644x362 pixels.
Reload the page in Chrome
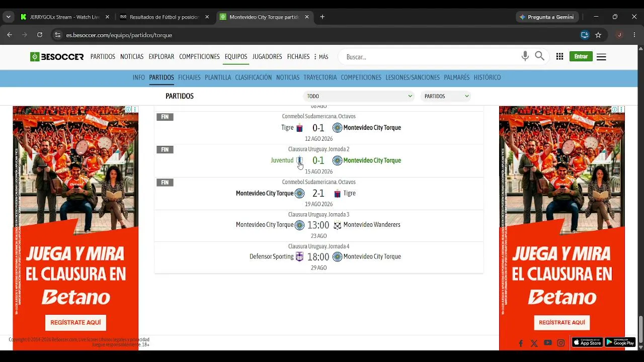[x=40, y=35]
